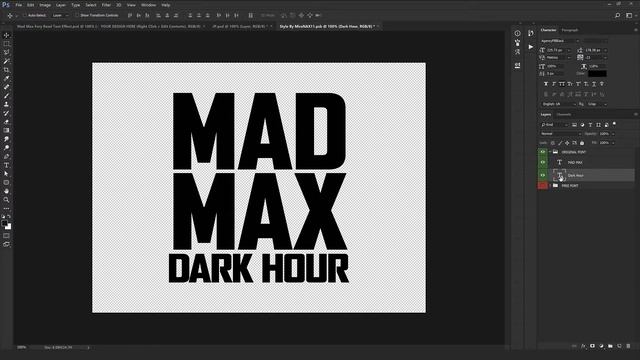Toggle layer filtering switch on
Image resolution: width=640 pixels, height=360 pixels.
click(614, 124)
